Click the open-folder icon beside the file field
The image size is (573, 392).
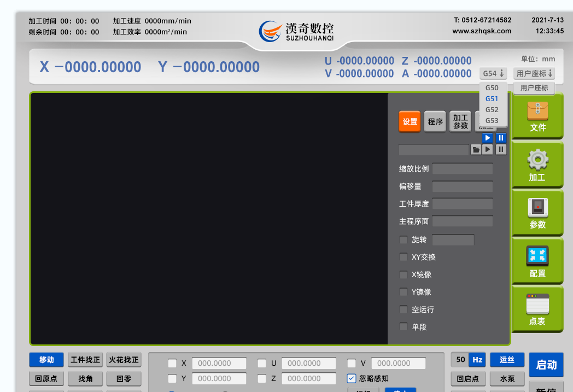point(476,149)
